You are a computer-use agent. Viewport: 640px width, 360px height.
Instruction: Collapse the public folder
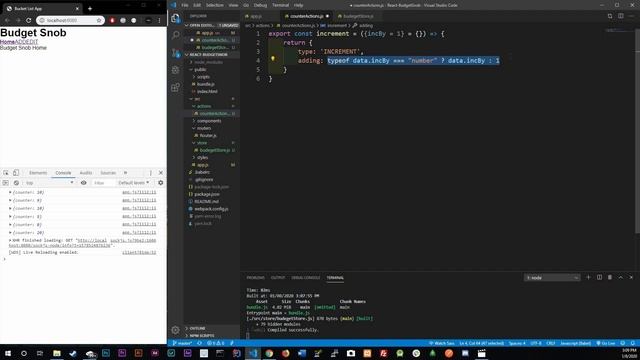click(200, 69)
